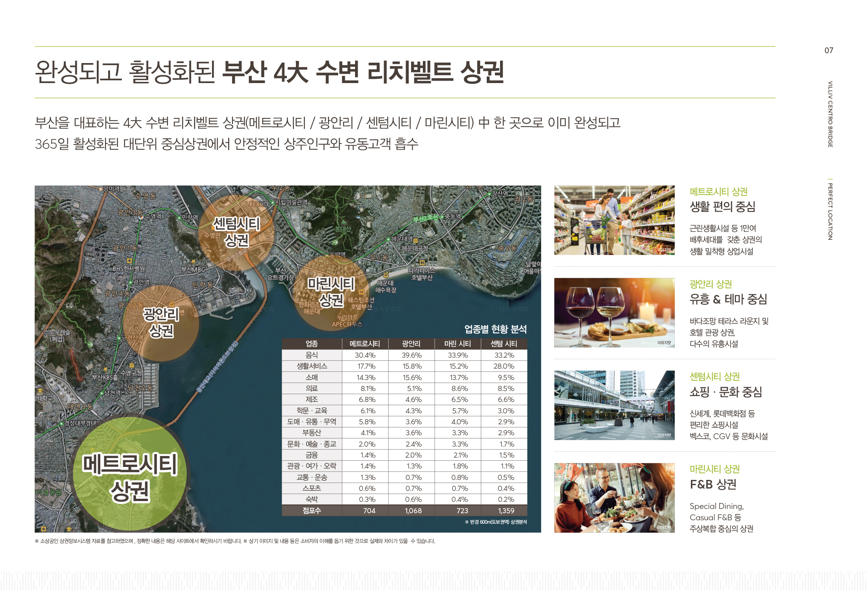The width and height of the screenshot is (868, 590).
Task: Select the 마린 시티 table column header
Action: (x=457, y=344)
